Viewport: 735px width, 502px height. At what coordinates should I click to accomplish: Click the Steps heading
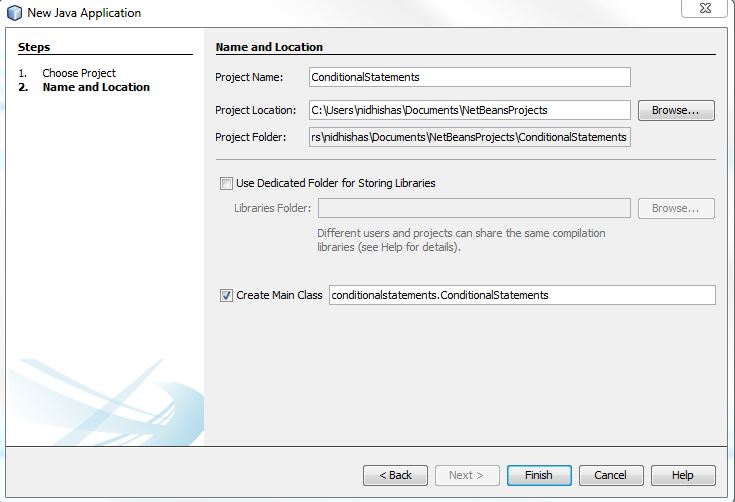(x=34, y=47)
